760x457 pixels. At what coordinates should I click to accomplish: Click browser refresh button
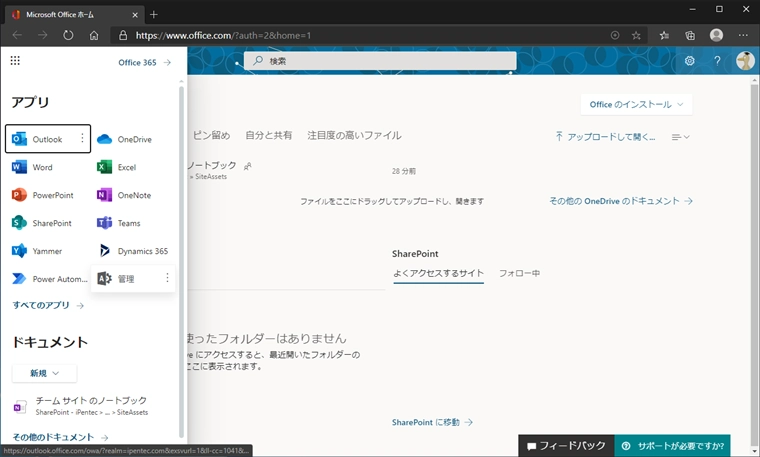(68, 35)
